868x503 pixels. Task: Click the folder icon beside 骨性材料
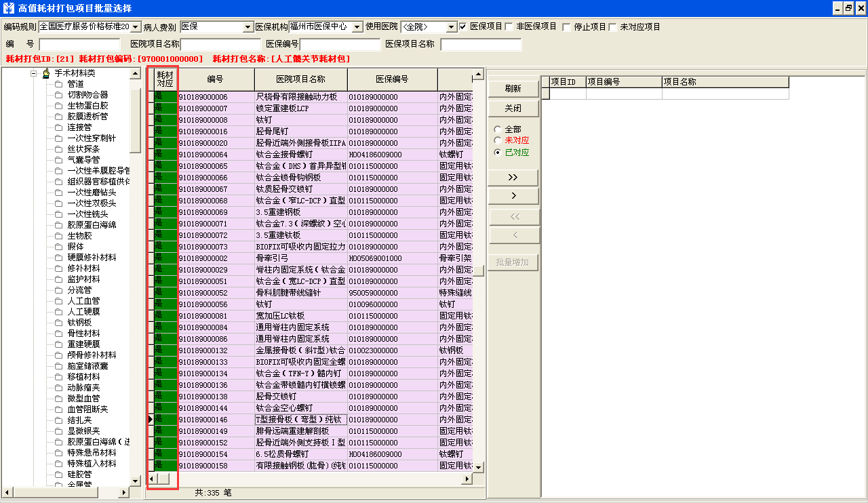coord(58,334)
